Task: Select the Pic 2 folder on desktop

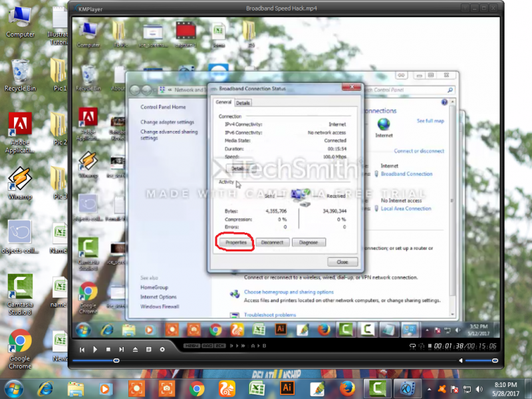Action: (x=59, y=129)
